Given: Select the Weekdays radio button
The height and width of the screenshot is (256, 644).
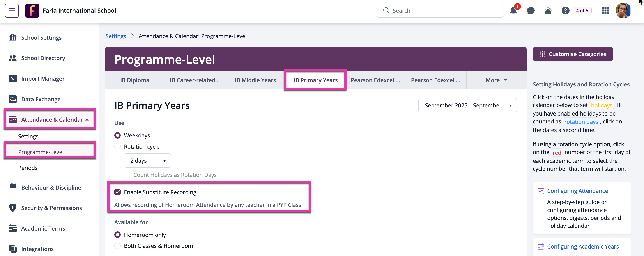Looking at the screenshot, I should point(117,135).
